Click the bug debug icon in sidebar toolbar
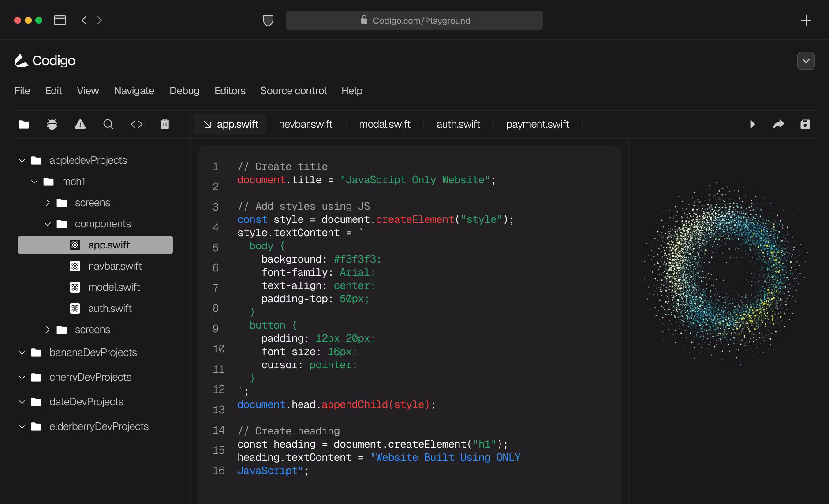The height and width of the screenshot is (504, 829). [52, 124]
